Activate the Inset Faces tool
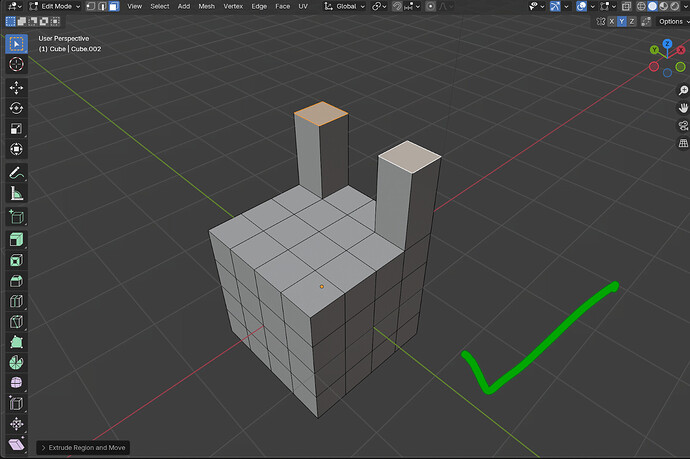The image size is (690, 459). 16,261
